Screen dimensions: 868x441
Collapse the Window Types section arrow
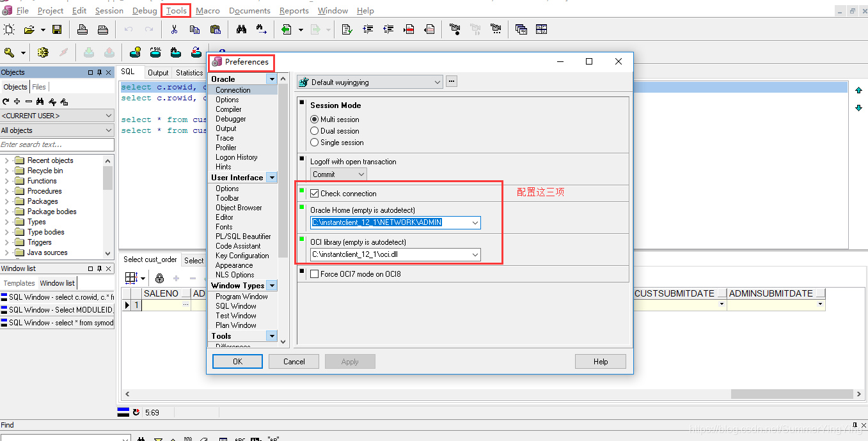coord(272,286)
